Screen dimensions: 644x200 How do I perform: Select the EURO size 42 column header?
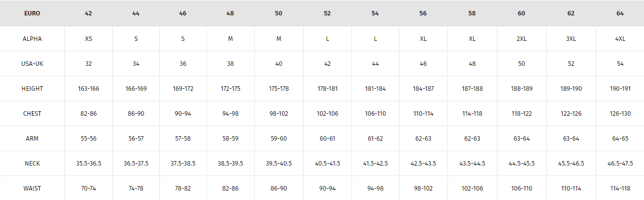pos(88,13)
